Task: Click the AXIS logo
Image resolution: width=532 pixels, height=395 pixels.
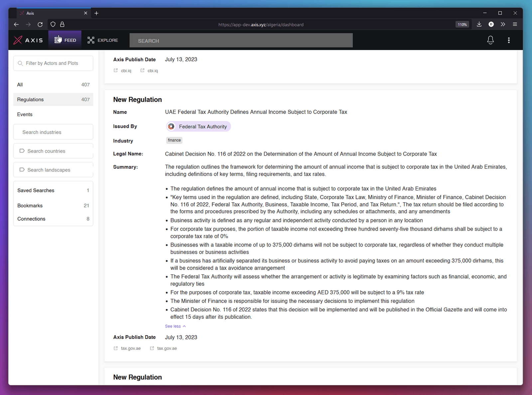Action: point(29,40)
